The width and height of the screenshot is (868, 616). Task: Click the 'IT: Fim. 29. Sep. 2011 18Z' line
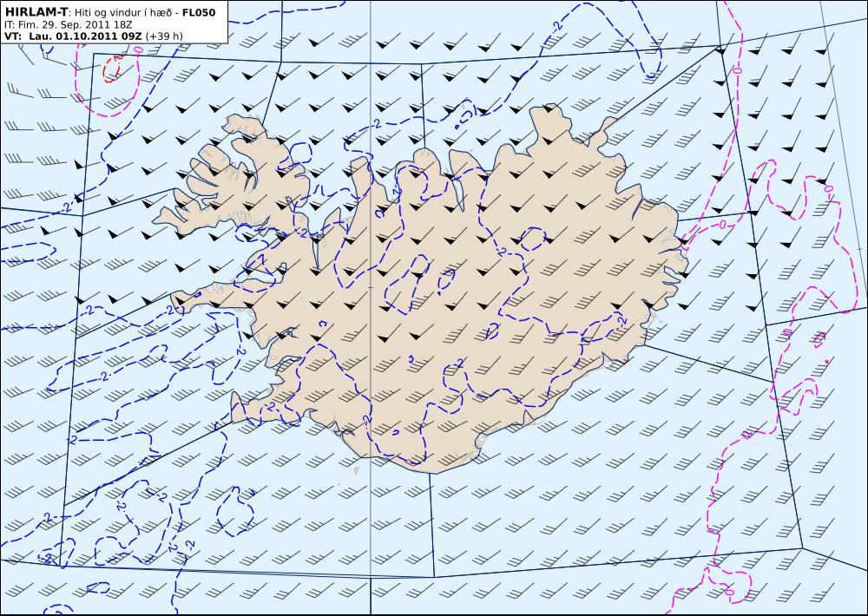(x=68, y=24)
